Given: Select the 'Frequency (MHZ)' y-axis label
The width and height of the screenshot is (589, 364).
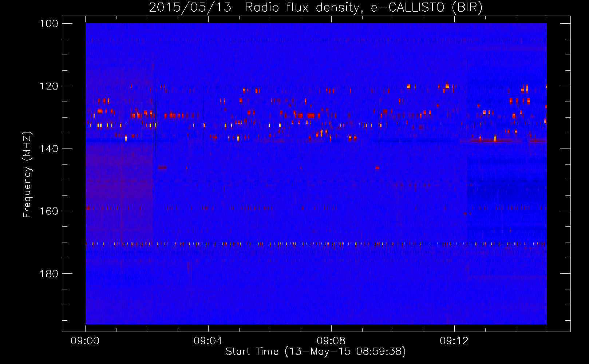Looking at the screenshot, I should (x=27, y=175).
